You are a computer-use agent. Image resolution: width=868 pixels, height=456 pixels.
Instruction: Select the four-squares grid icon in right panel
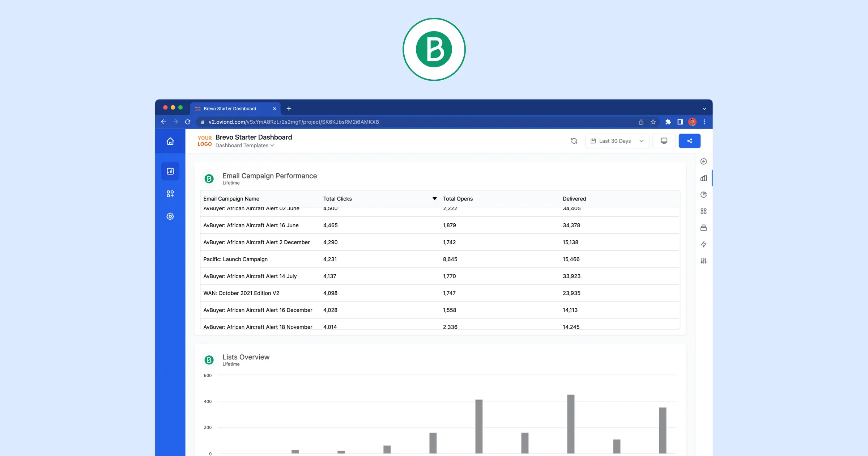click(x=703, y=211)
